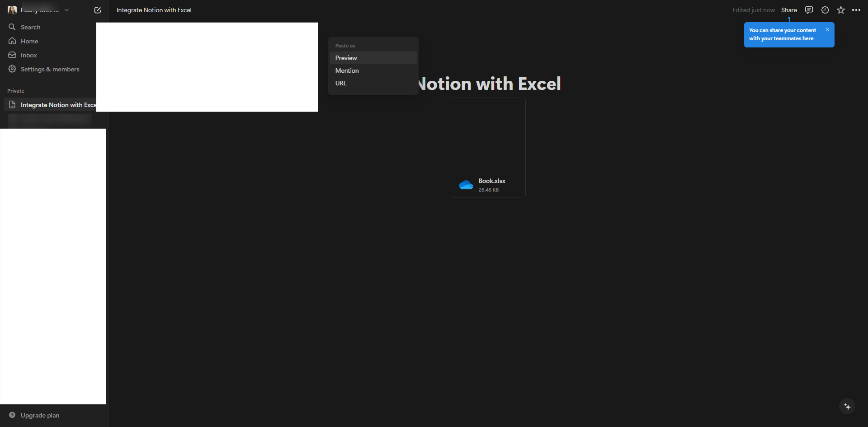Viewport: 868px width, 427px height.
Task: Click the Search magnifier in sidebar
Action: tap(12, 27)
